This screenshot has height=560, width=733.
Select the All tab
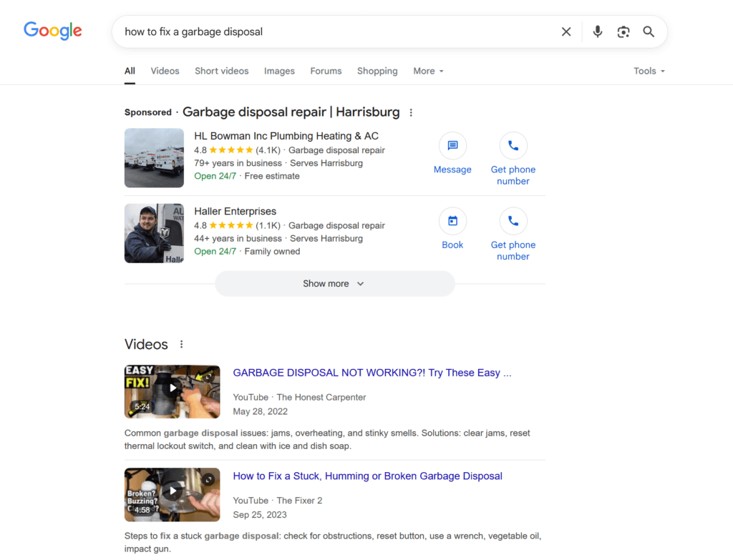(x=130, y=71)
